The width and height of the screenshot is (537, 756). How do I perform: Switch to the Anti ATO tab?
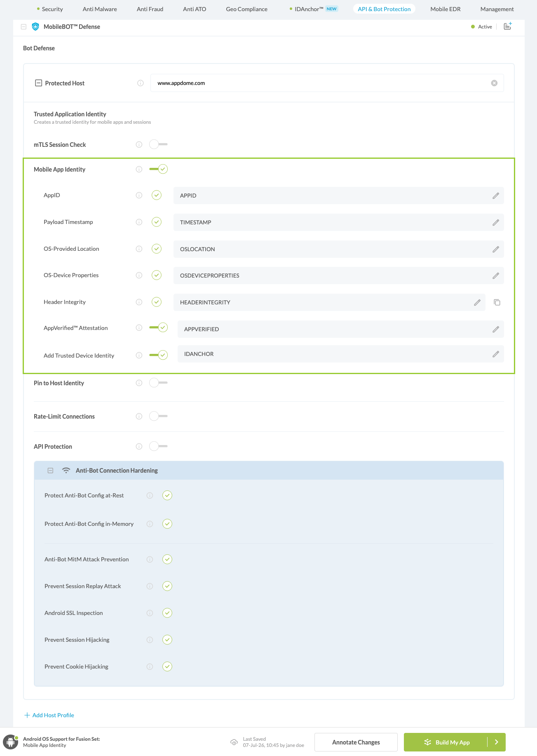tap(195, 9)
